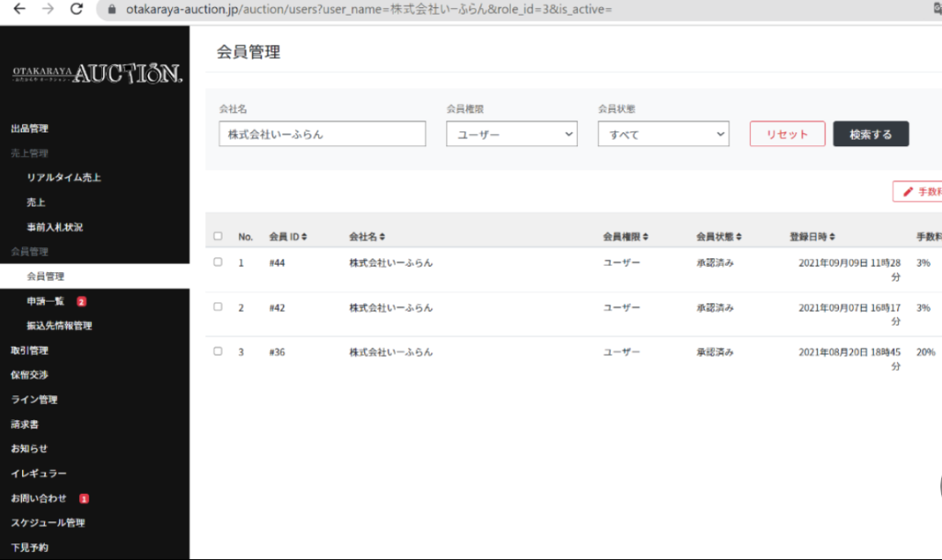Click the browser address bar URL
Viewport: 942px width, 560px height.
coord(368,9)
